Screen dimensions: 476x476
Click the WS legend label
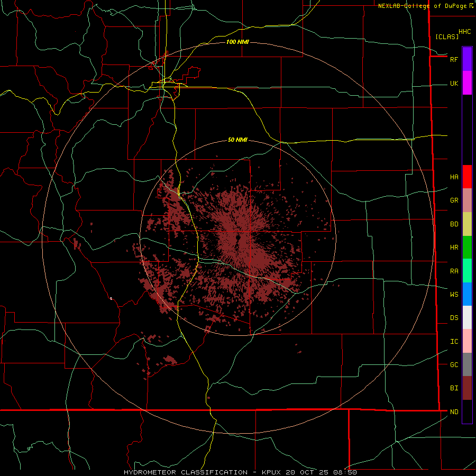click(x=454, y=295)
